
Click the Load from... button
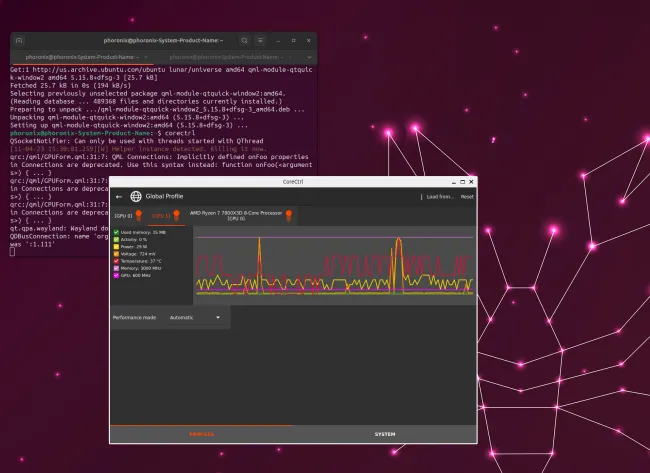click(439, 197)
